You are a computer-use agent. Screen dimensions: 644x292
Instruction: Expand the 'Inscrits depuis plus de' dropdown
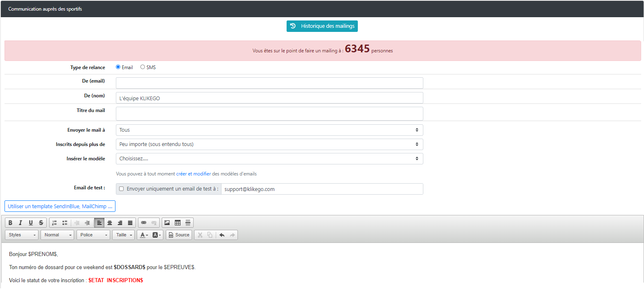[269, 144]
